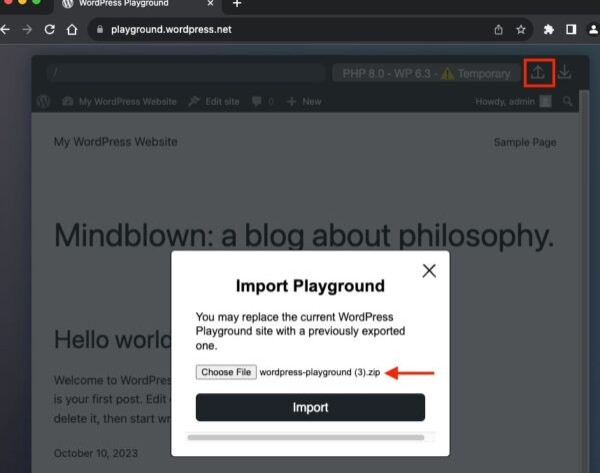Image resolution: width=600 pixels, height=473 pixels.
Task: Open the Sample Page link
Action: point(525,142)
